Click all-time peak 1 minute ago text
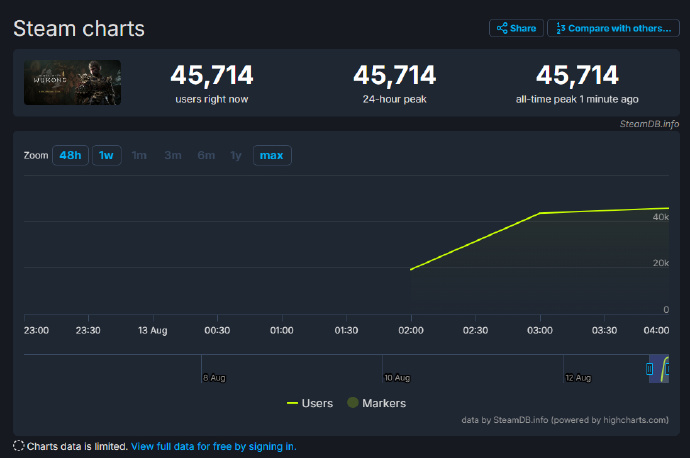Screen dimensions: 690x458 [x=577, y=99]
